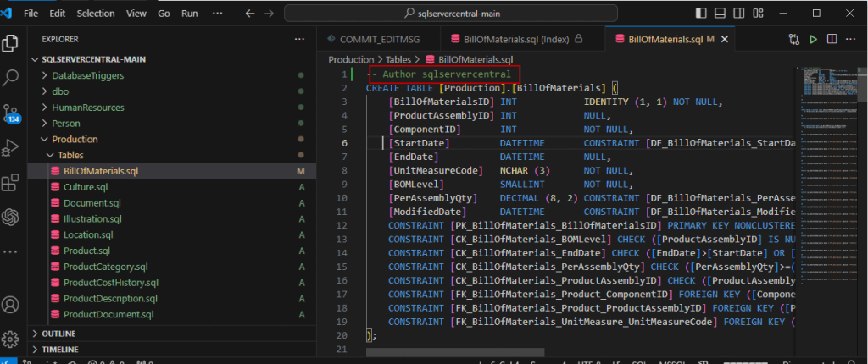
Task: Toggle the bottom panel visibility
Action: (719, 14)
